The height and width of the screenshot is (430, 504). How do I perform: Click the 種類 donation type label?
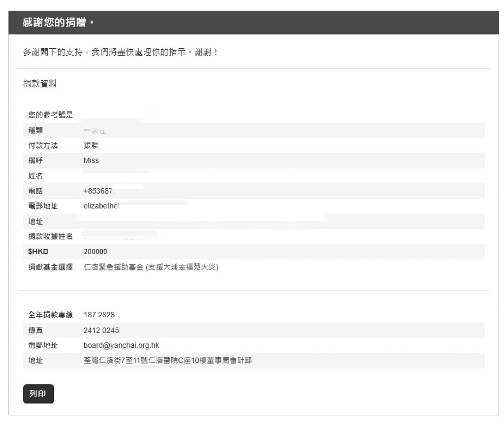pos(36,131)
